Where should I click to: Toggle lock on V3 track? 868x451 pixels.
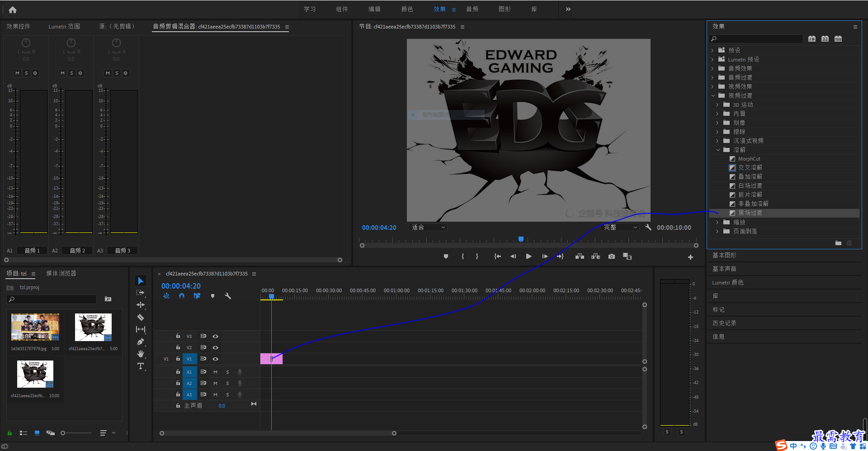coord(178,336)
